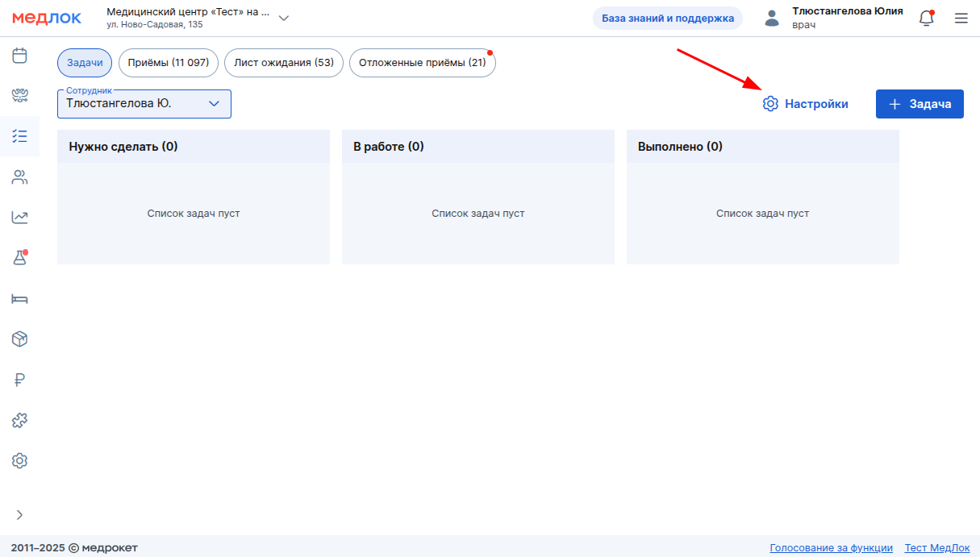Viewport: 980px width, 557px height.
Task: Open the patients (people) sidebar icon
Action: (x=19, y=177)
